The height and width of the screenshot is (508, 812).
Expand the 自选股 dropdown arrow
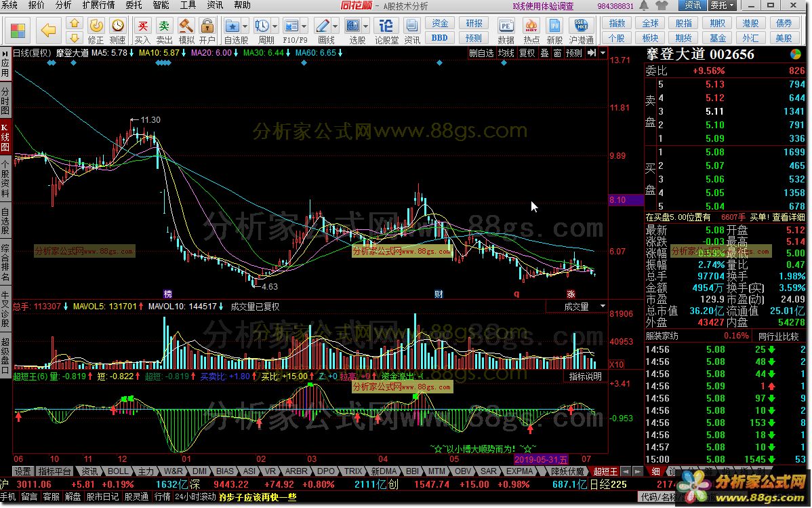pyautogui.click(x=245, y=25)
